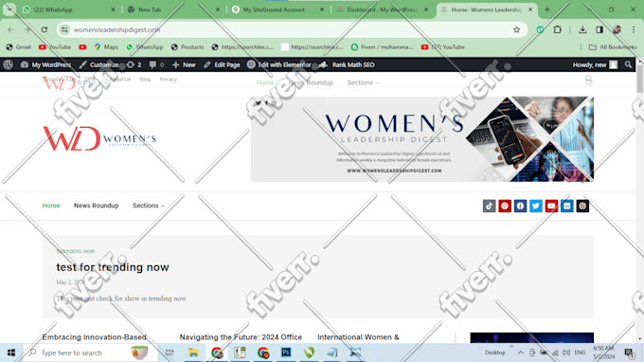Screen dimensions: 644x362
Task: Click Edit with Elementor
Action: [279, 64]
